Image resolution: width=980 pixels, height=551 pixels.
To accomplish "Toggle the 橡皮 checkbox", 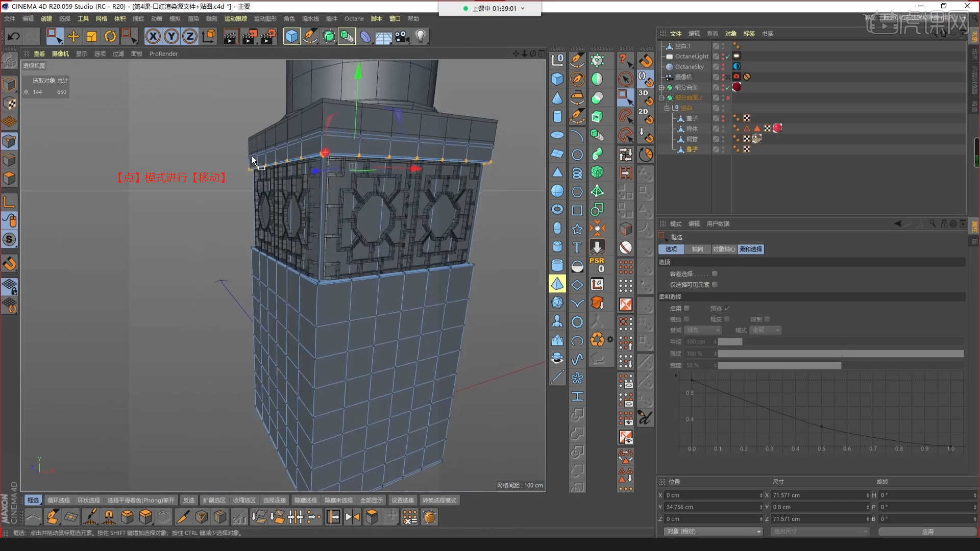I will click(727, 319).
